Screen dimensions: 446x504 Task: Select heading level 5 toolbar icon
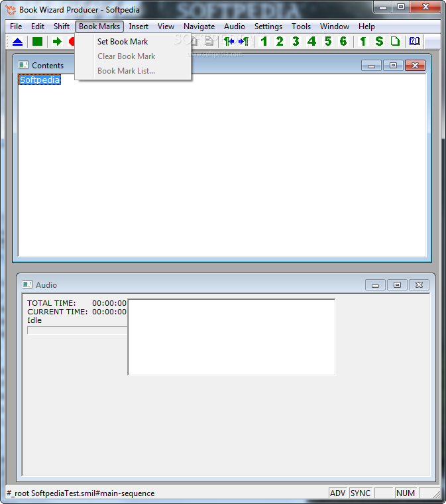click(x=328, y=42)
